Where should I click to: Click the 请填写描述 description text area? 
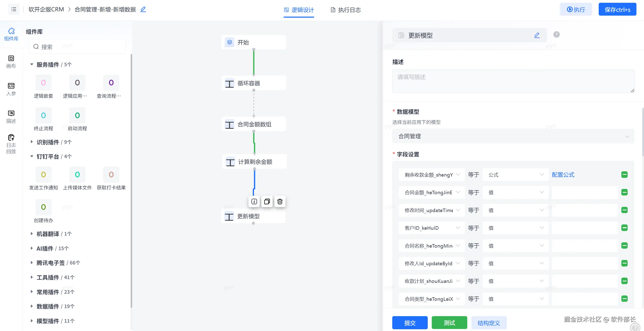point(513,81)
